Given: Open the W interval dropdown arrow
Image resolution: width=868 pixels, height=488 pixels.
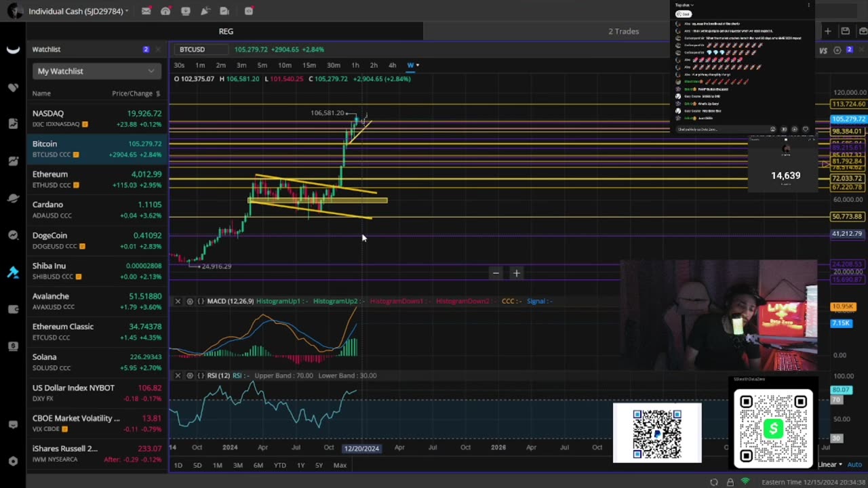Looking at the screenshot, I should 418,65.
